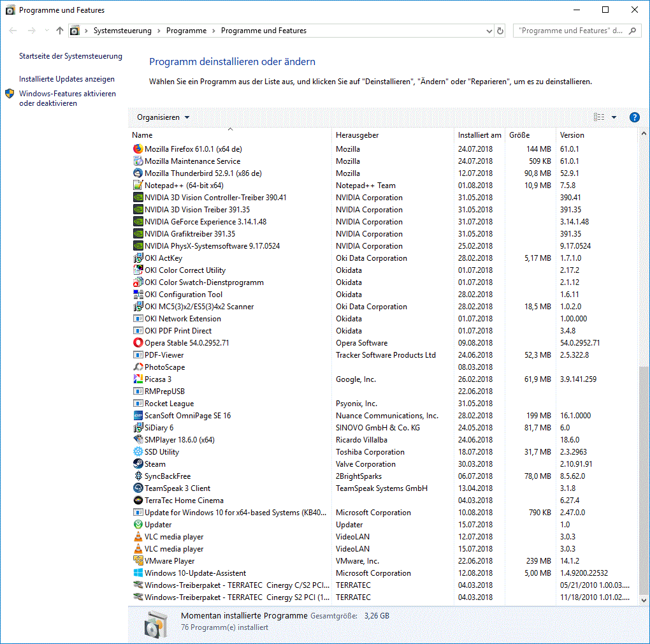Open the Organisieren dropdown menu

click(163, 117)
